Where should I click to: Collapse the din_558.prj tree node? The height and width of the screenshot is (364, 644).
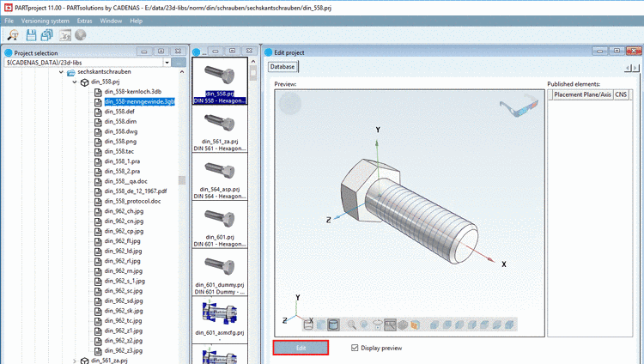point(75,82)
